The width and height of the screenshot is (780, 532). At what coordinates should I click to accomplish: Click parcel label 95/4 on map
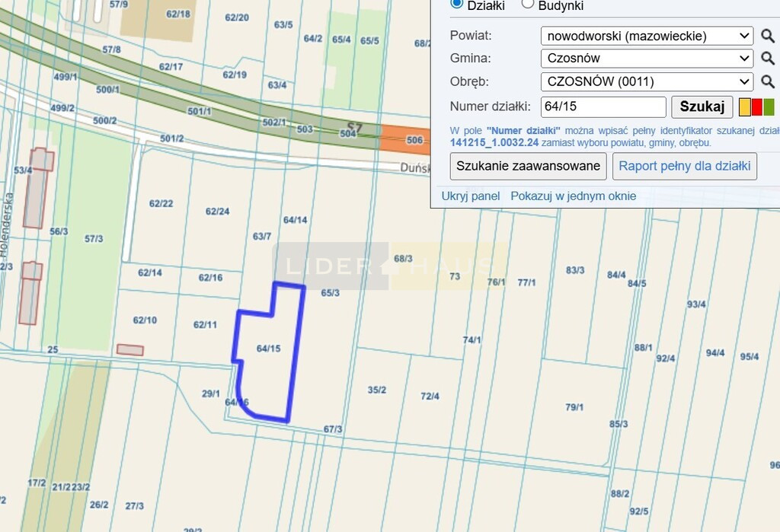[750, 356]
